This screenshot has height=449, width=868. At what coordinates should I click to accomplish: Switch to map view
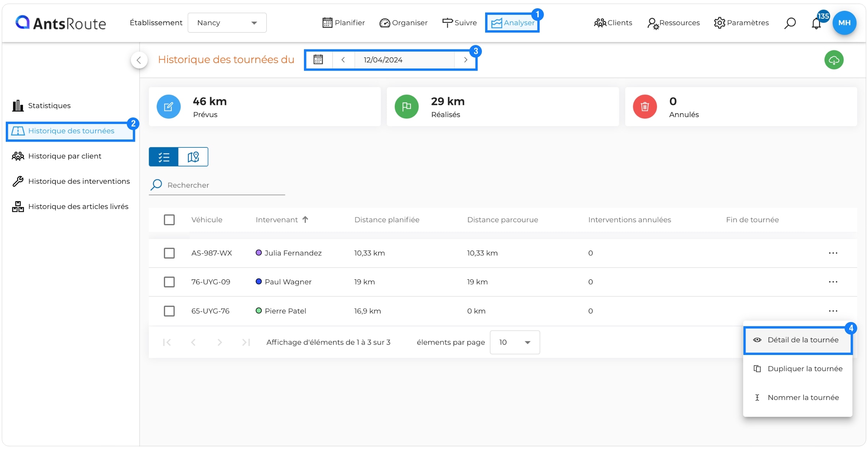193,157
